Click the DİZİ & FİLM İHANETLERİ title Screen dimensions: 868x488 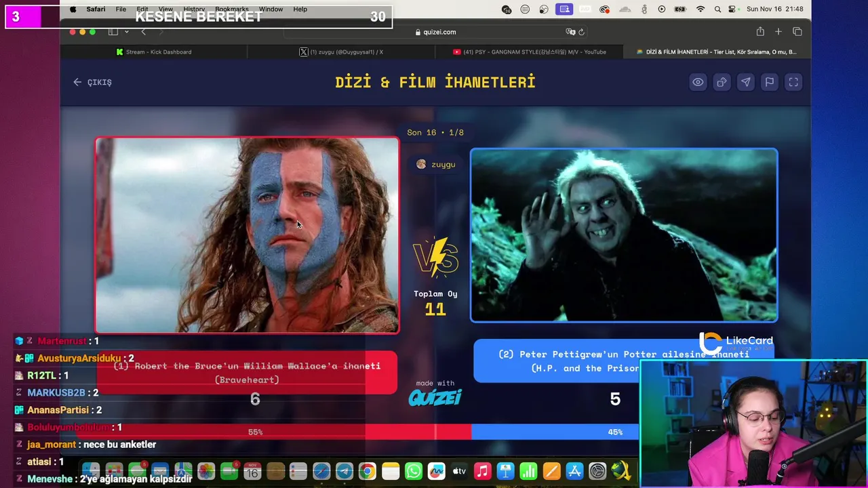tap(435, 82)
